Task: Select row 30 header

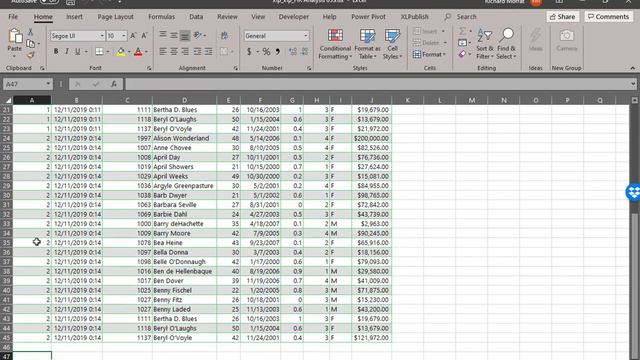Action: [6, 195]
